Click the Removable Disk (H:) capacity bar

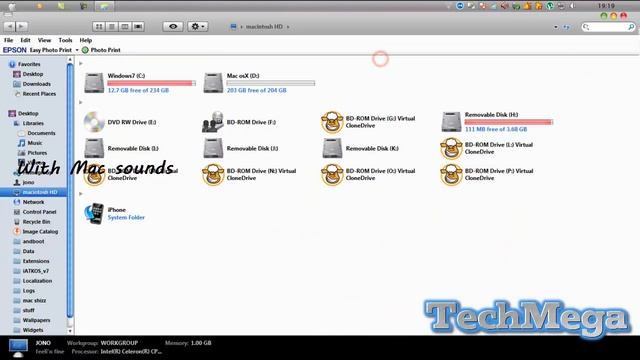[509, 122]
